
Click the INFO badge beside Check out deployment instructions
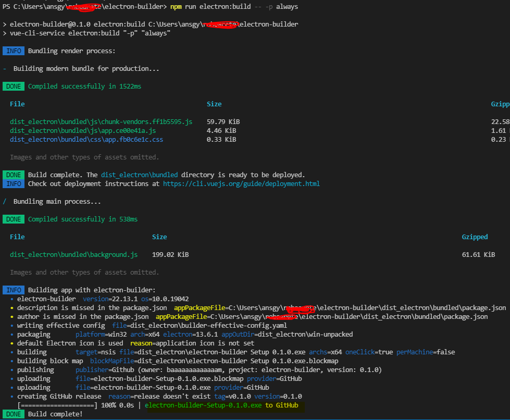pos(14,184)
